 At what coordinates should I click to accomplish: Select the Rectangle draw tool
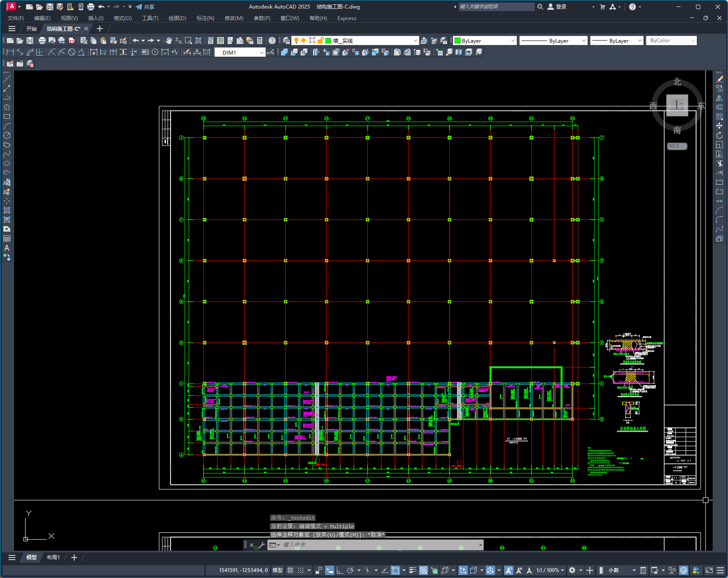(x=7, y=116)
